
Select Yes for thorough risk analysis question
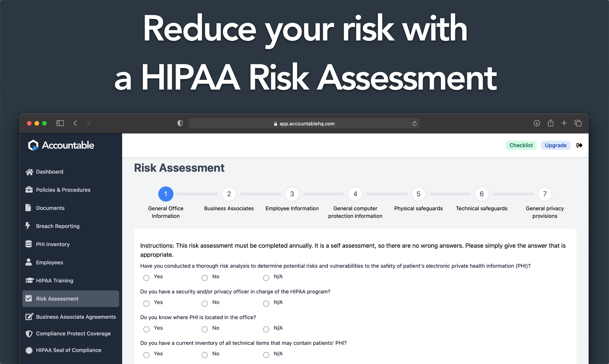[146, 278]
